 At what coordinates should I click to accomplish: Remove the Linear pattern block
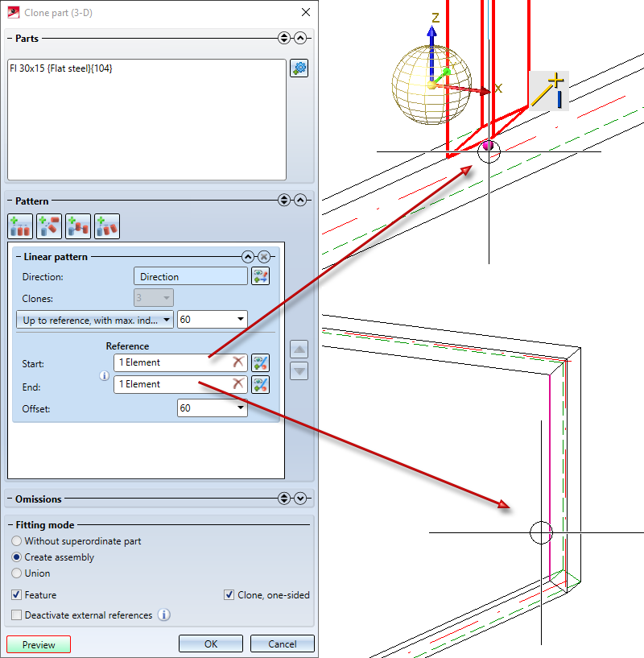coord(264,256)
